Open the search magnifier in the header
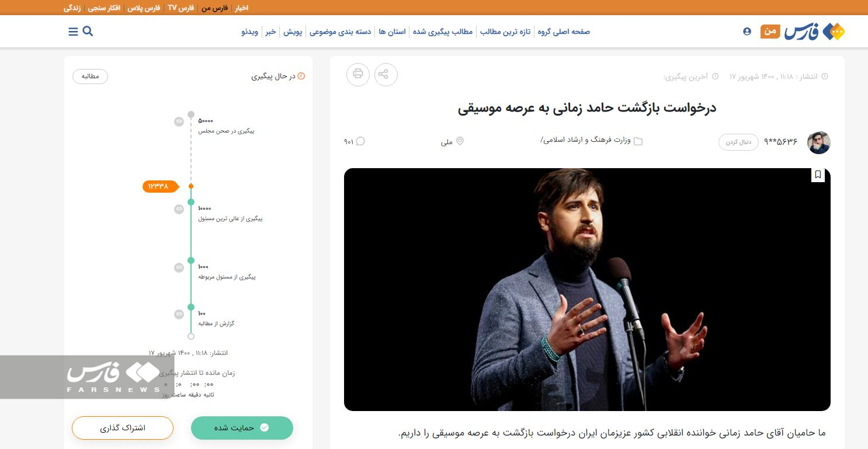The image size is (868, 449). [88, 32]
